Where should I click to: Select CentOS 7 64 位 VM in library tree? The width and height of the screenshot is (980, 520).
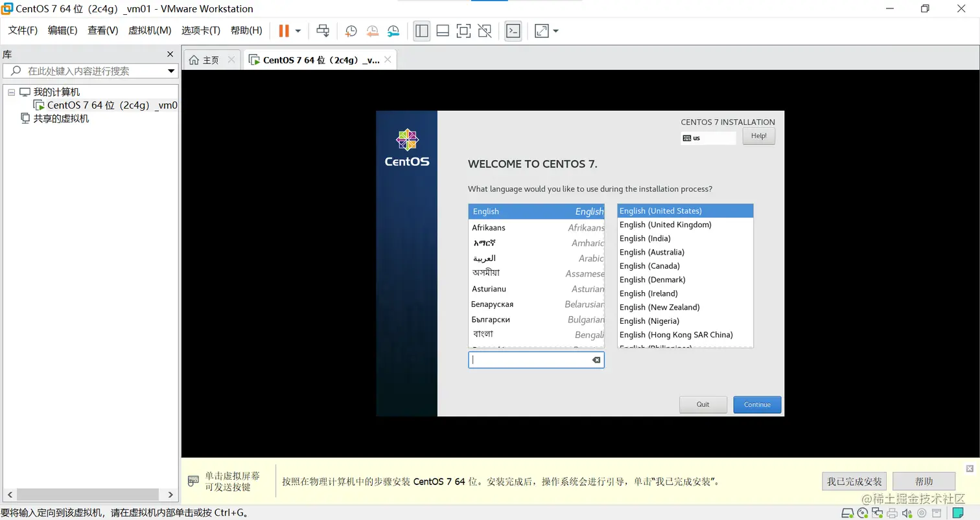(x=106, y=105)
